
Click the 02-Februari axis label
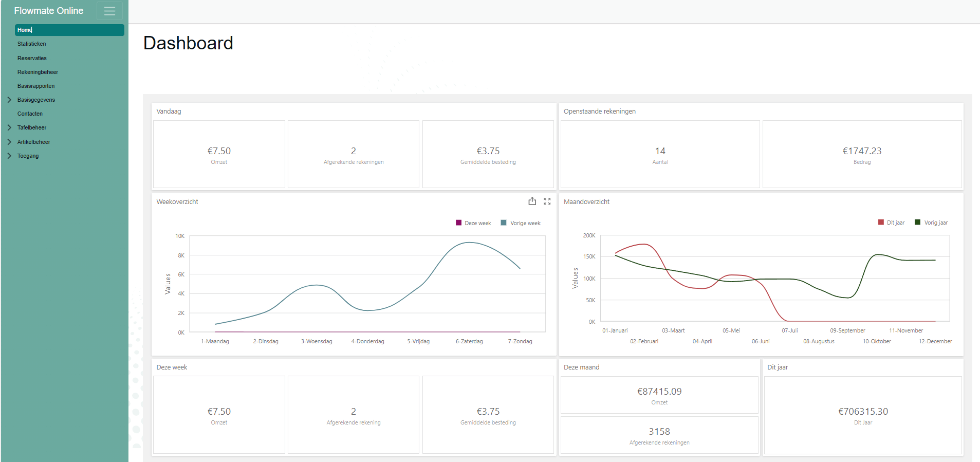pyautogui.click(x=644, y=341)
